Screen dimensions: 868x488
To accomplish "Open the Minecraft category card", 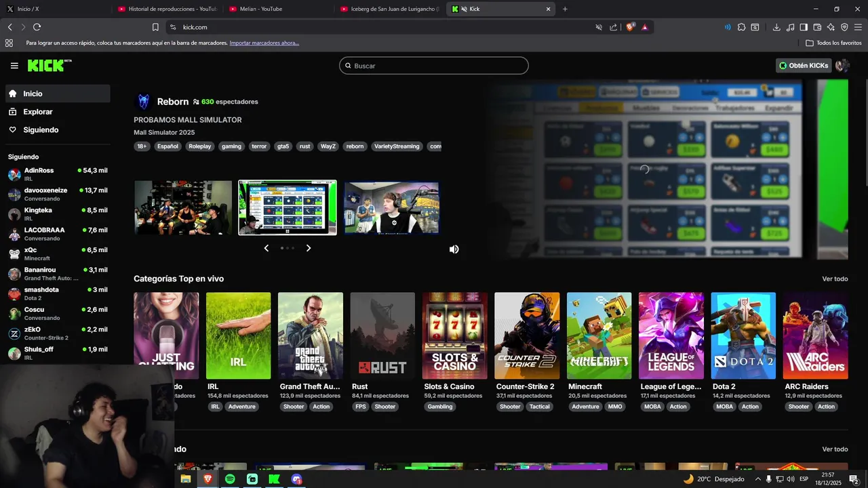I will coord(599,335).
